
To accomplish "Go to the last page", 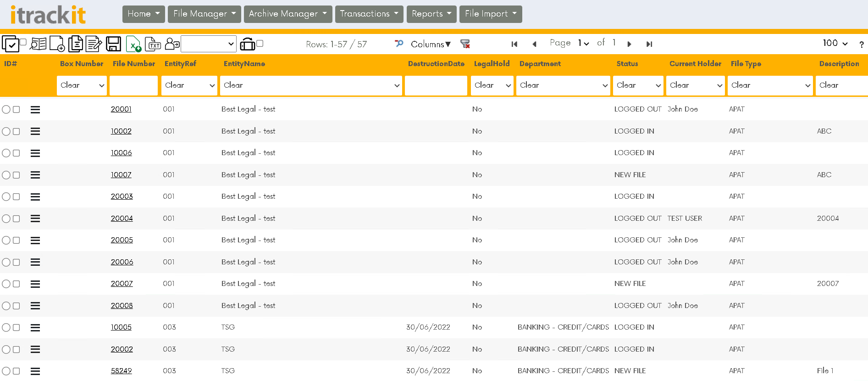I will [x=649, y=44].
